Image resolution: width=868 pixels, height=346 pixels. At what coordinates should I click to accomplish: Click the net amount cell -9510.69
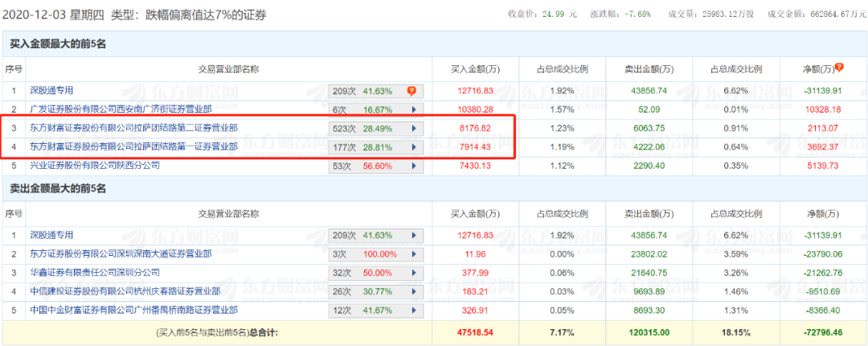(824, 291)
